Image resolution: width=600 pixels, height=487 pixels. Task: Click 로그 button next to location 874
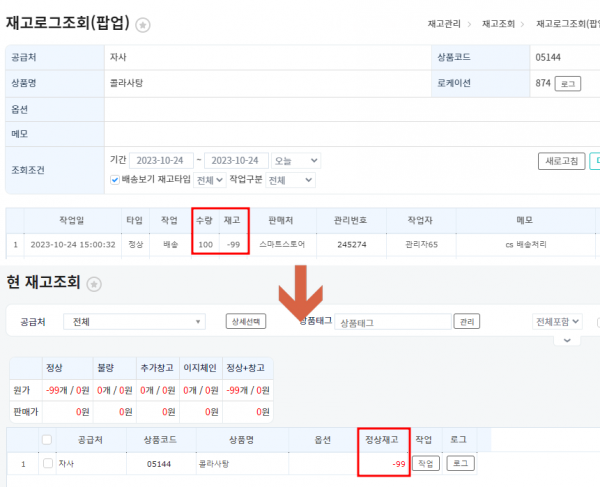point(567,84)
